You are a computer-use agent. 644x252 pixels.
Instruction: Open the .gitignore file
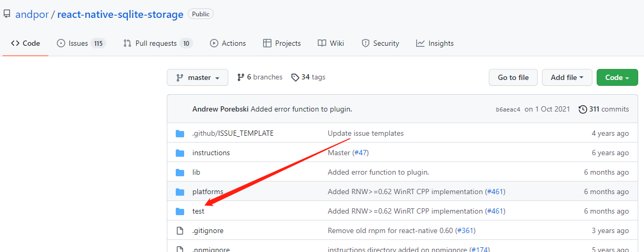point(208,230)
